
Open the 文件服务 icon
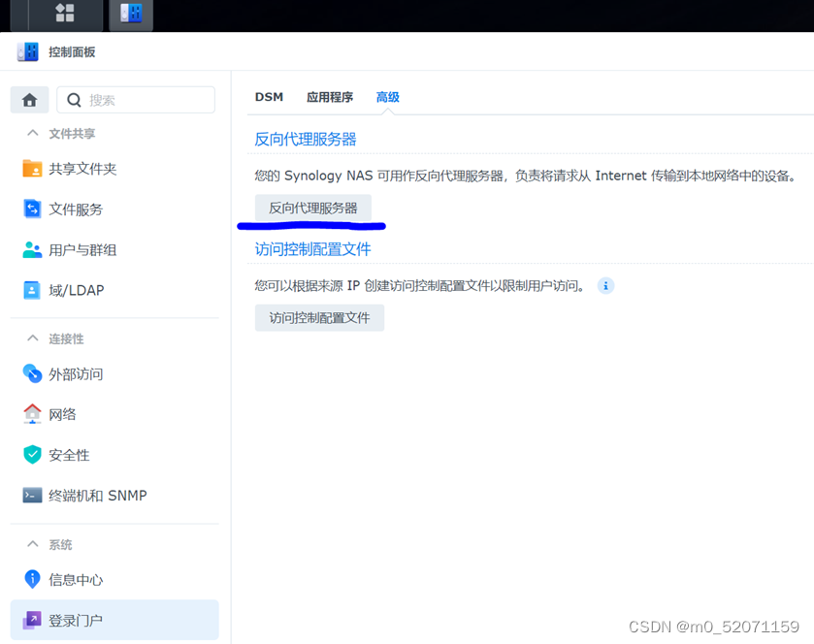pyautogui.click(x=32, y=209)
